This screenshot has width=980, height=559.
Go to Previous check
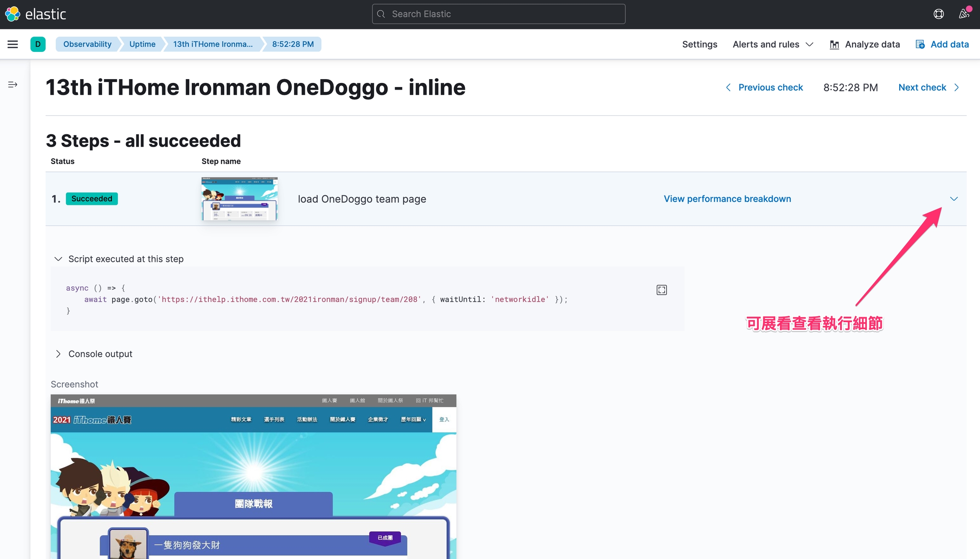764,88
